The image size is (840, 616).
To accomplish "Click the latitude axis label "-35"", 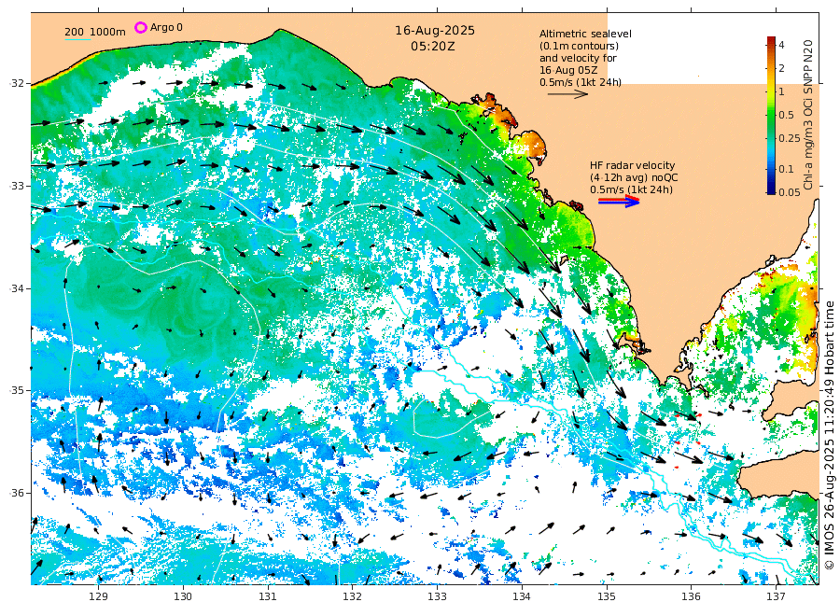I will (17, 390).
